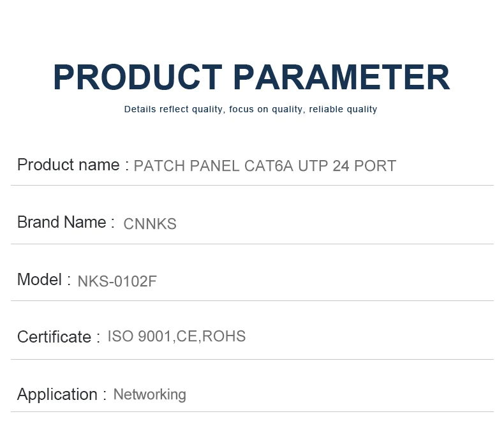Select the "Networking" application value

click(149, 395)
